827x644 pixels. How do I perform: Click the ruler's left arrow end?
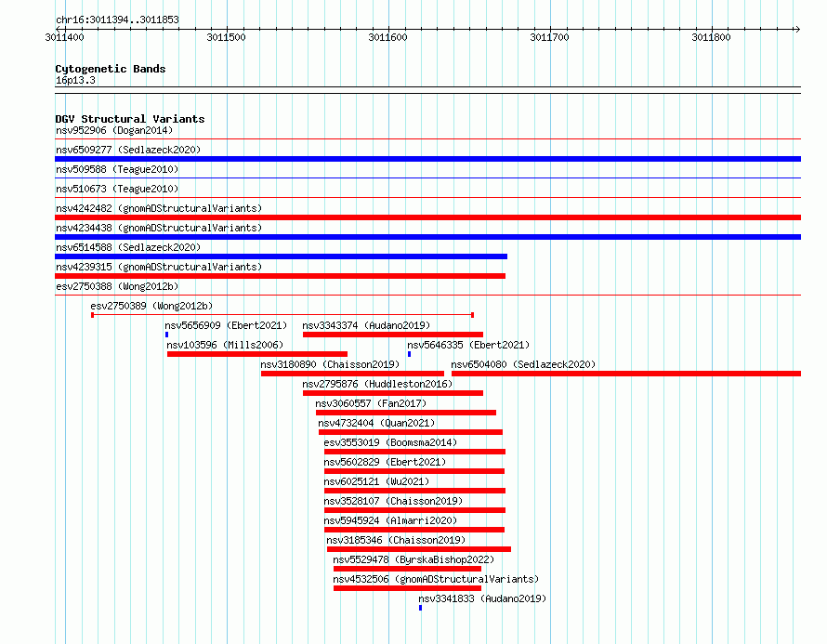point(58,29)
